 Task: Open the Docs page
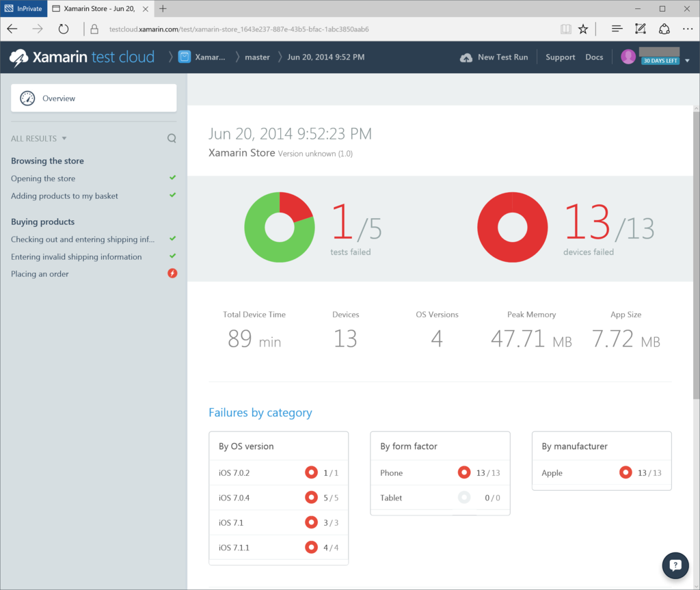click(x=594, y=57)
